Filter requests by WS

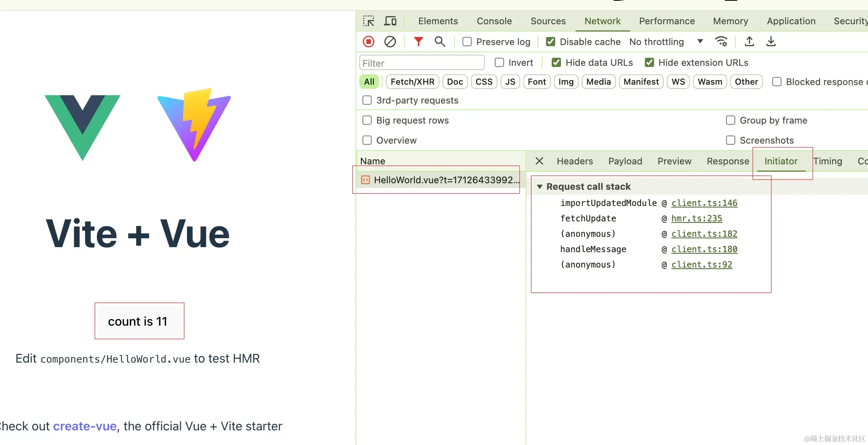pos(678,82)
